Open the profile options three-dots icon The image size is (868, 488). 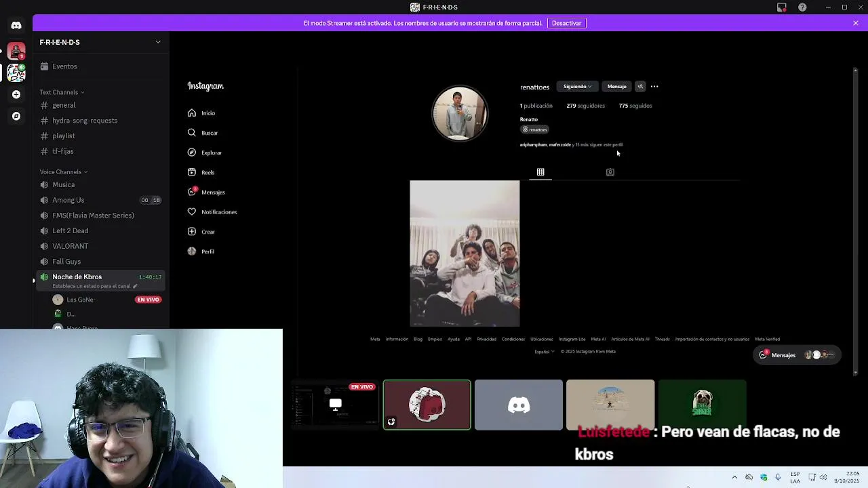tap(654, 87)
